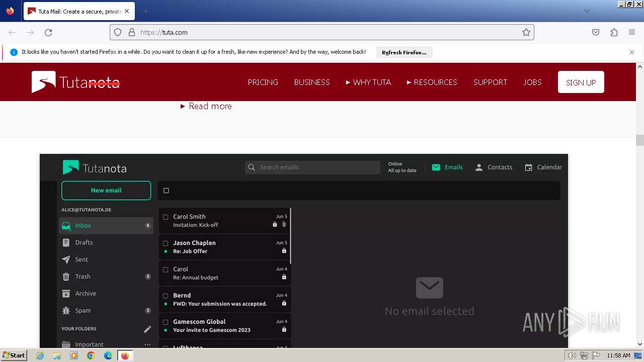Screen dimensions: 644x362
Task: Click the SIGN UP button
Action: point(581,82)
